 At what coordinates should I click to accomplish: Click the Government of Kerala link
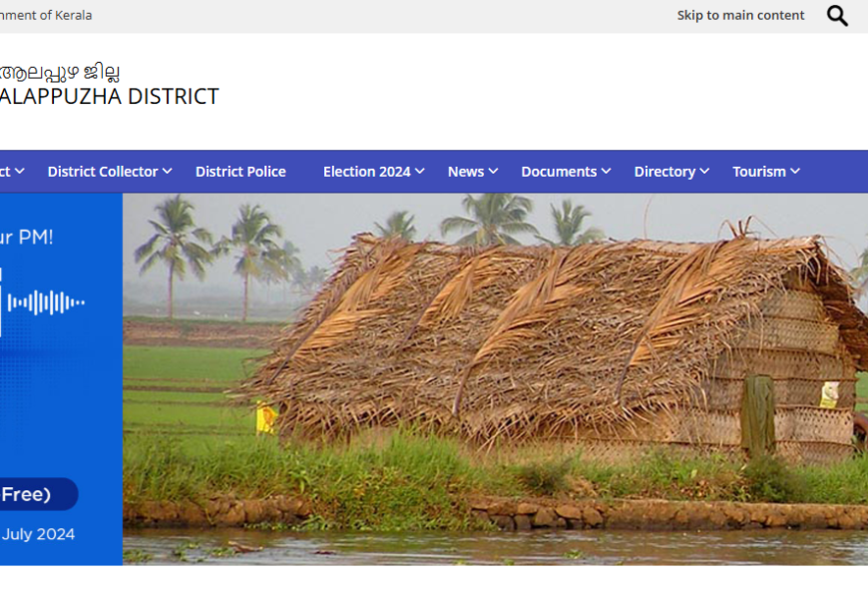tap(46, 16)
